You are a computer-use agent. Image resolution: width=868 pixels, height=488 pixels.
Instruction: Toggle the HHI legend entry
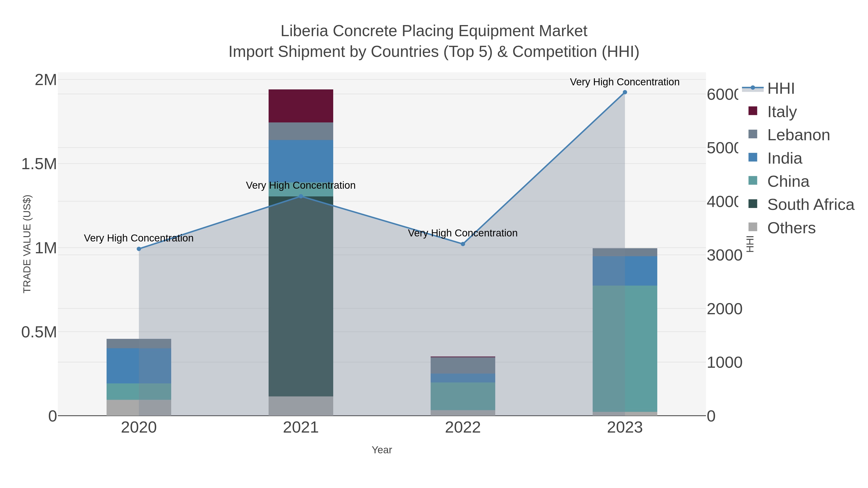pyautogui.click(x=768, y=89)
